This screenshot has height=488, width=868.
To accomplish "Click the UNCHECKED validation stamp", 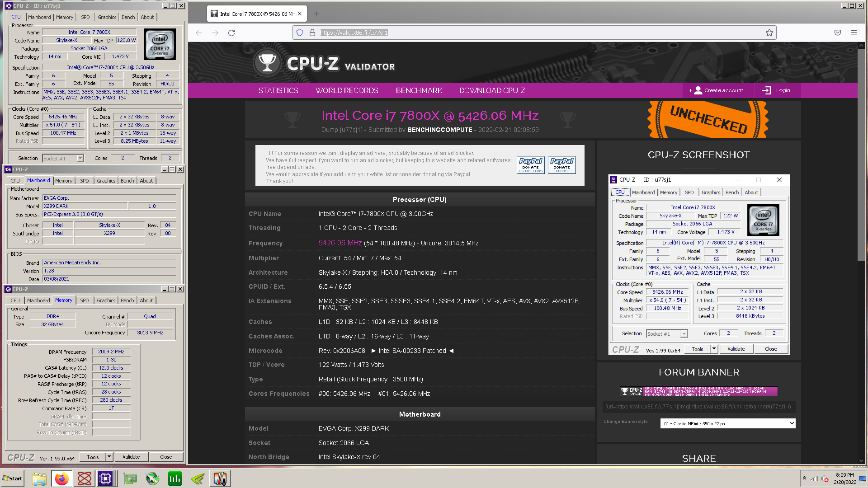I will (x=708, y=119).
